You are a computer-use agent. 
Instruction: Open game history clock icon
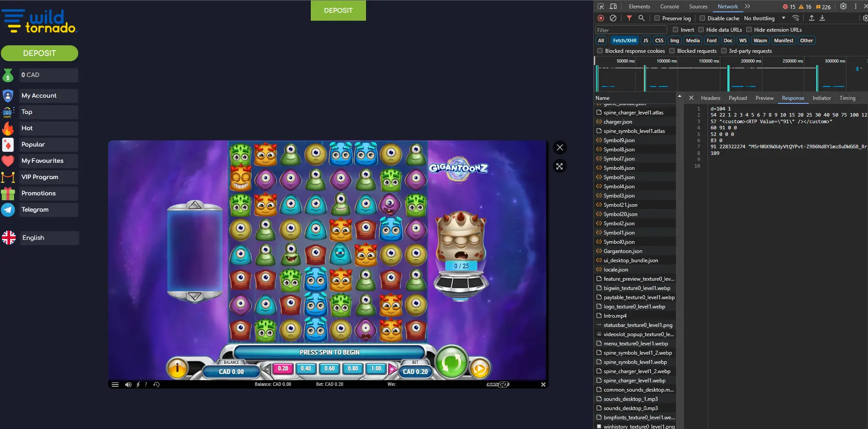[x=156, y=385]
